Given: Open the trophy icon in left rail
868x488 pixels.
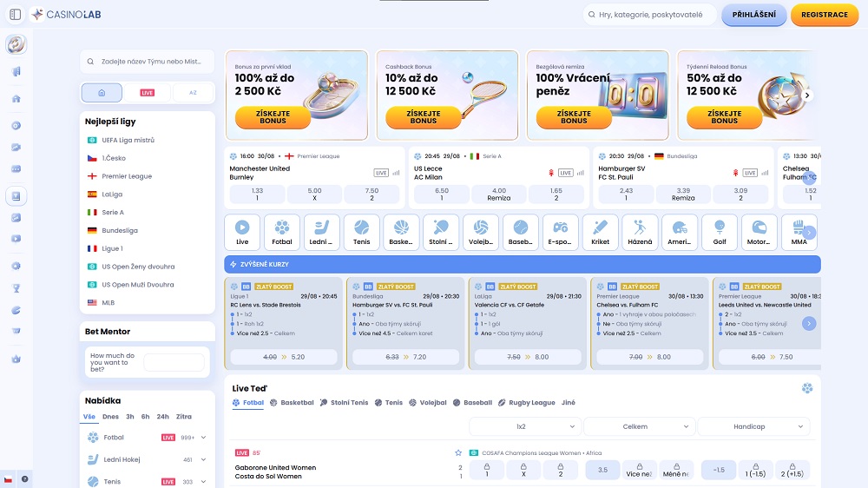Looking at the screenshot, I should (16, 288).
